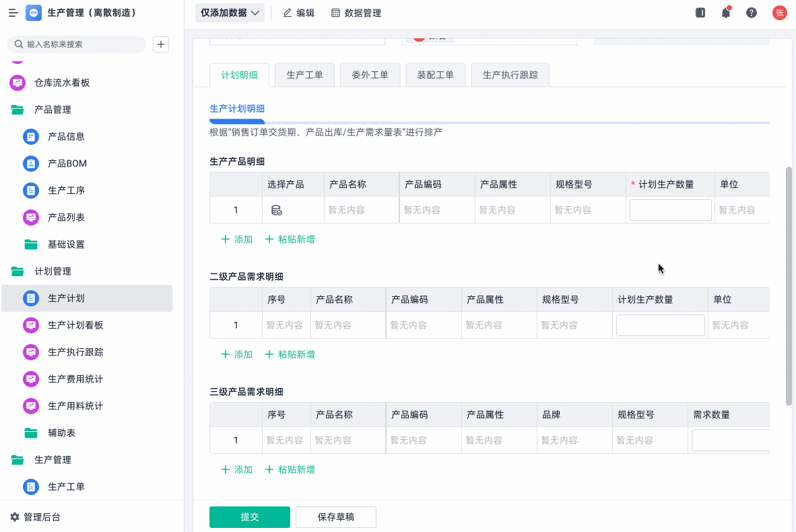Switch to the 生产执行跟踪 tab
This screenshot has width=796, height=532.
[510, 75]
